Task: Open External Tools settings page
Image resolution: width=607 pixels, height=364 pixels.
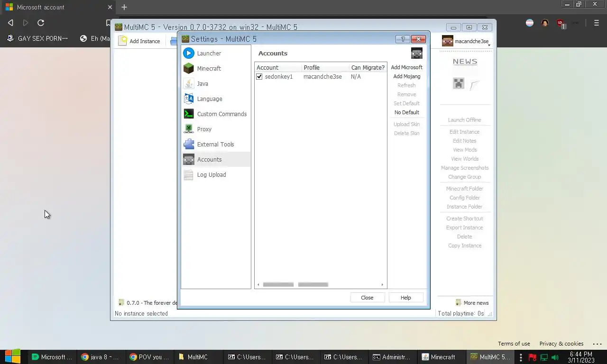Action: pyautogui.click(x=216, y=144)
